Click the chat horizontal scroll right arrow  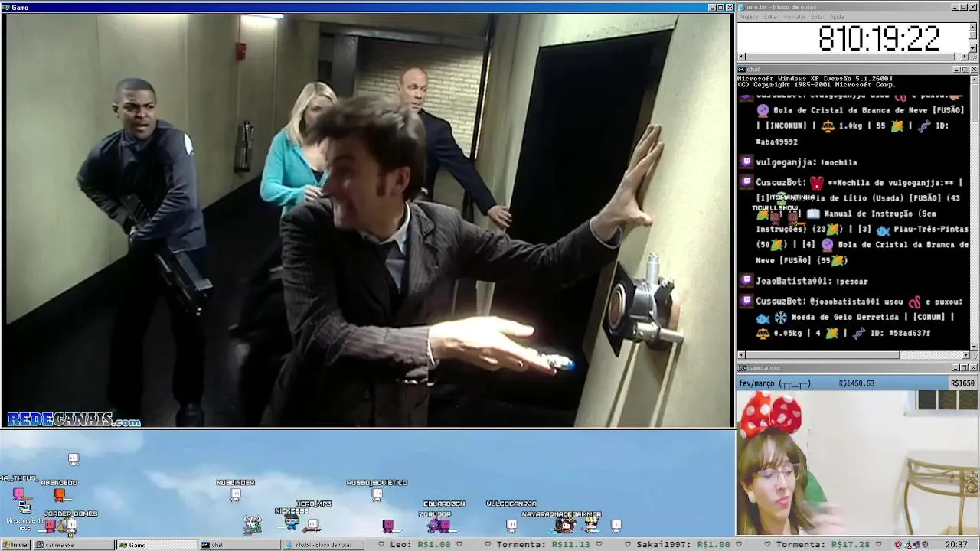coord(965,355)
